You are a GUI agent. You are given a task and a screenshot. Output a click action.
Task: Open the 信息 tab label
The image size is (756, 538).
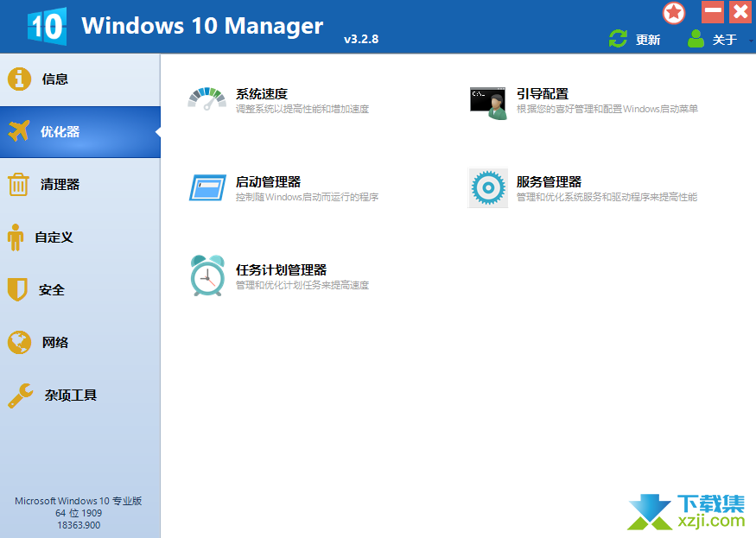click(55, 79)
